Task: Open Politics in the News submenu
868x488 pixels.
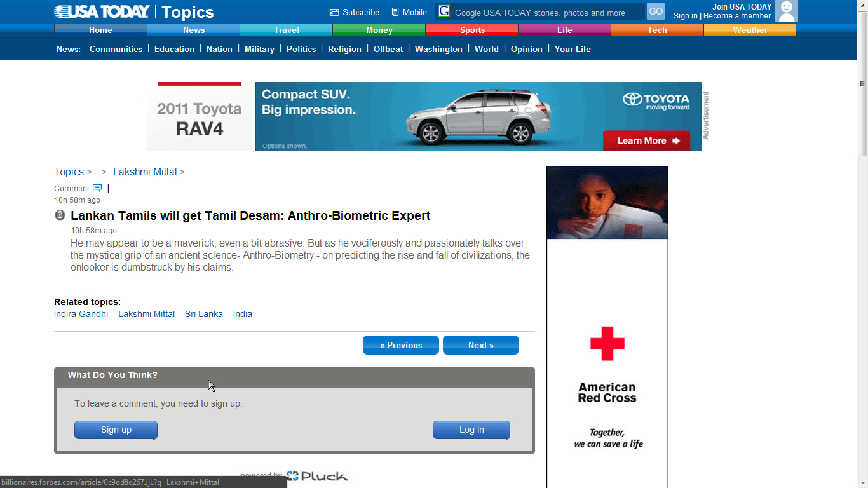Action: (x=301, y=49)
